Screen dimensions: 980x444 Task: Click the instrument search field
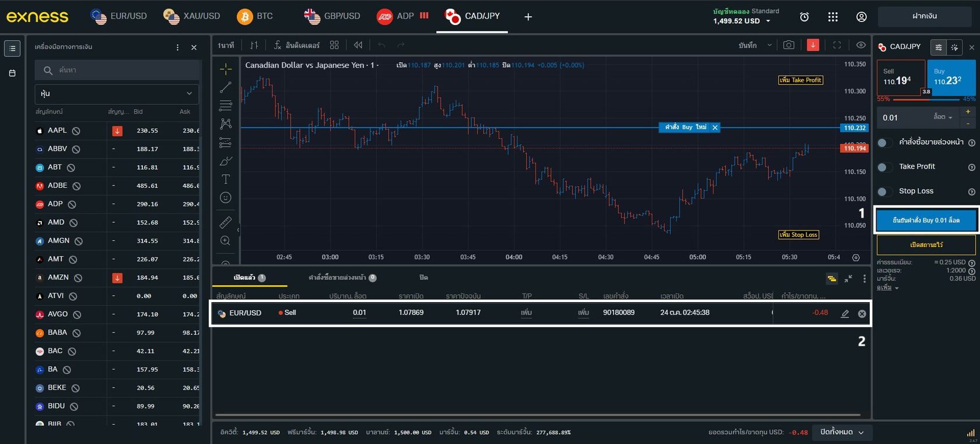(x=117, y=70)
